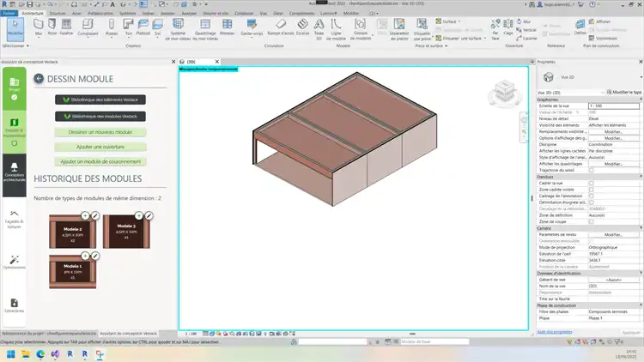The width and height of the screenshot is (644, 362).
Task: Open Bibliothèque des modules Vestack
Action: tap(100, 117)
